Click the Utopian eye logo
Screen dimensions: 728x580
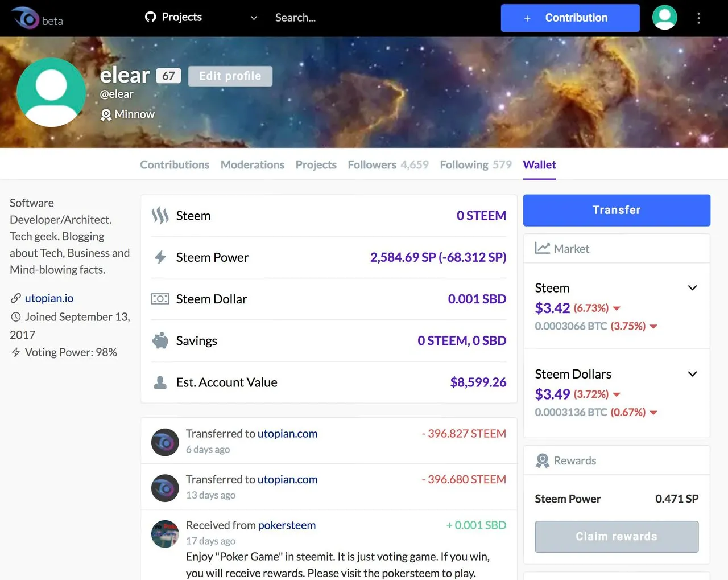[x=24, y=18]
